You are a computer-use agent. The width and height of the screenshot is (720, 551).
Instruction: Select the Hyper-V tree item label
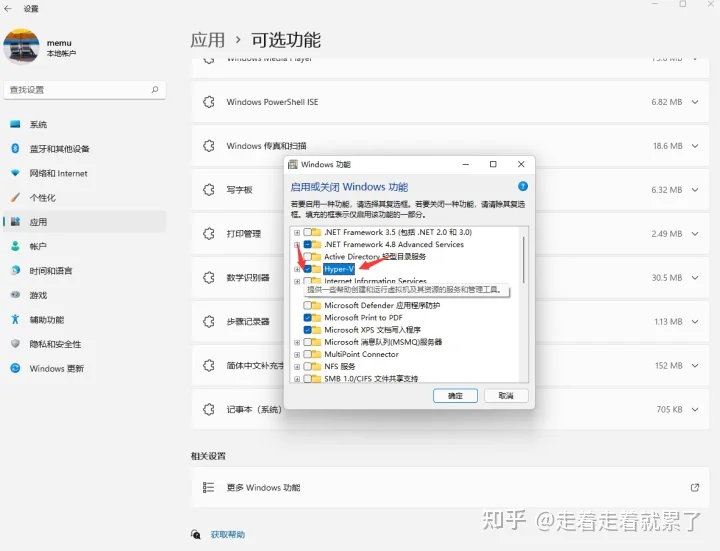coord(339,269)
